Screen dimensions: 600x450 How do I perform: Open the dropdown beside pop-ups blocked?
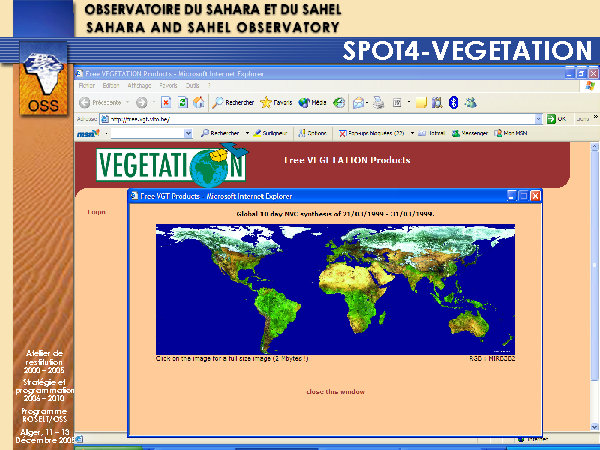click(412, 133)
